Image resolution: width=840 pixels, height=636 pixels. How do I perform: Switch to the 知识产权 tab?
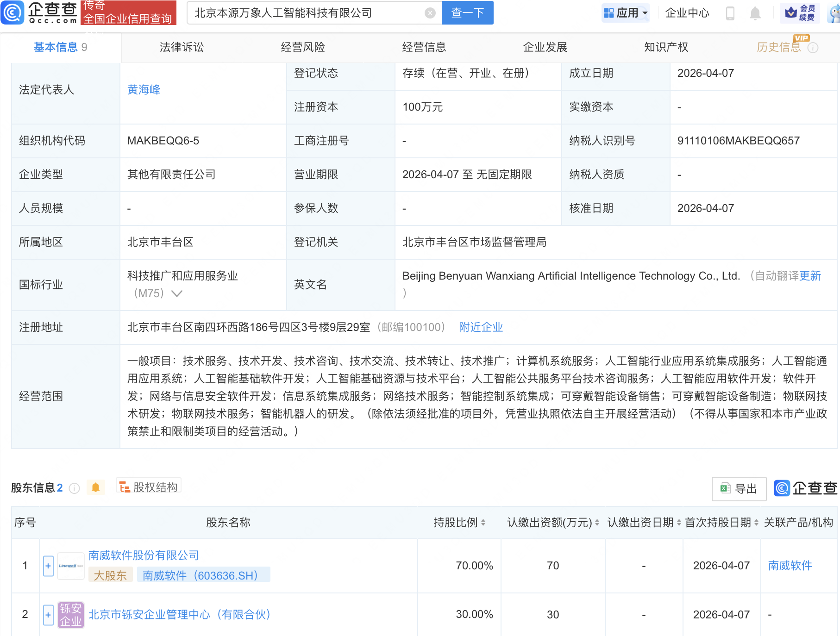(666, 47)
